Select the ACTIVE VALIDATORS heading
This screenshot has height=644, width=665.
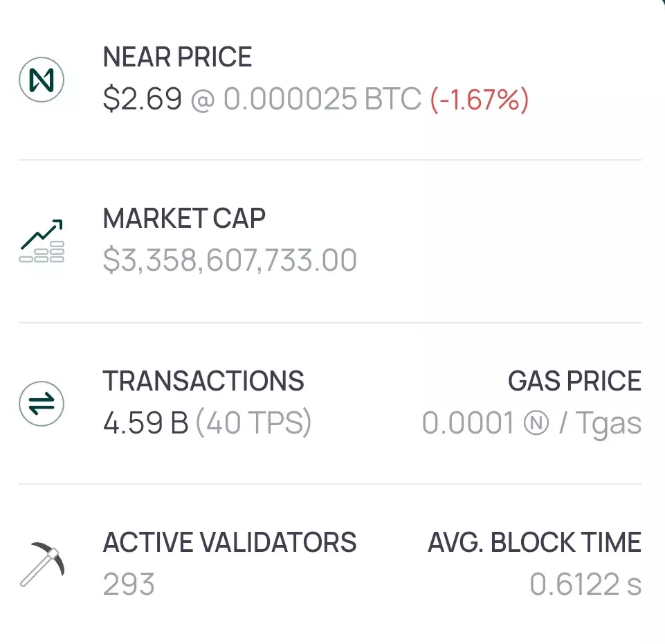click(230, 542)
